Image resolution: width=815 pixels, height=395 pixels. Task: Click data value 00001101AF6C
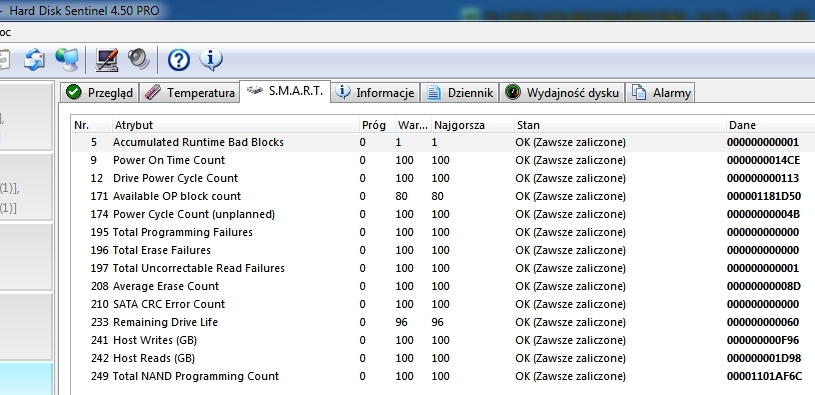[764, 376]
